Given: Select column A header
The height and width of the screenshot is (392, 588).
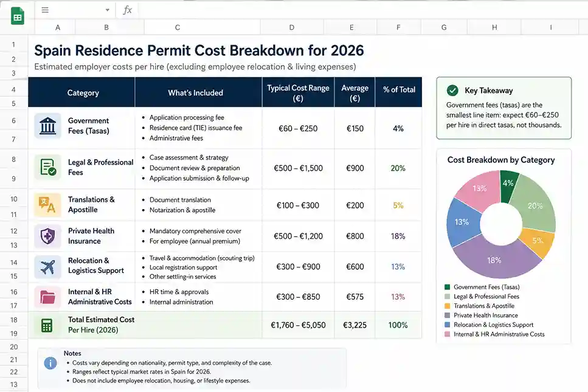Looking at the screenshot, I should (55, 27).
